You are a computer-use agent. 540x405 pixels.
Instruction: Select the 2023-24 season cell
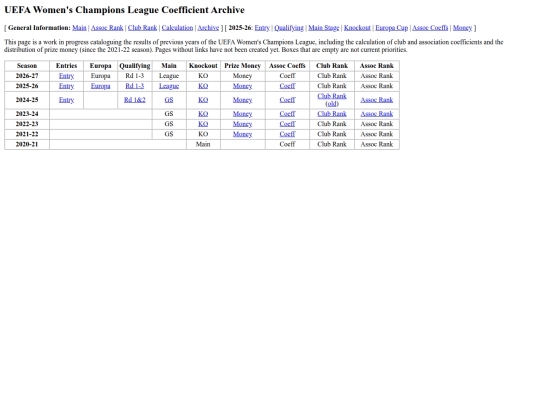(27, 114)
